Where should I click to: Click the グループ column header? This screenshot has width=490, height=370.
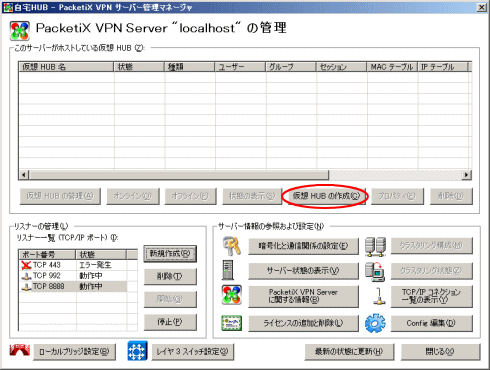(x=291, y=67)
